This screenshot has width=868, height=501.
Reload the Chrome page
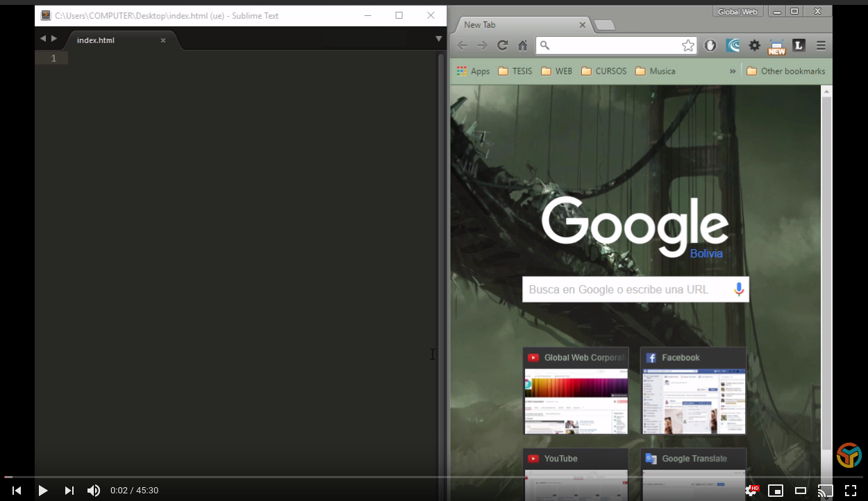pos(502,46)
